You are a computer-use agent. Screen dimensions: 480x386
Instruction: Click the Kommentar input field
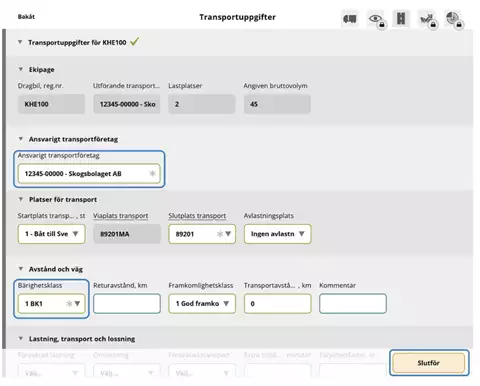point(353,303)
